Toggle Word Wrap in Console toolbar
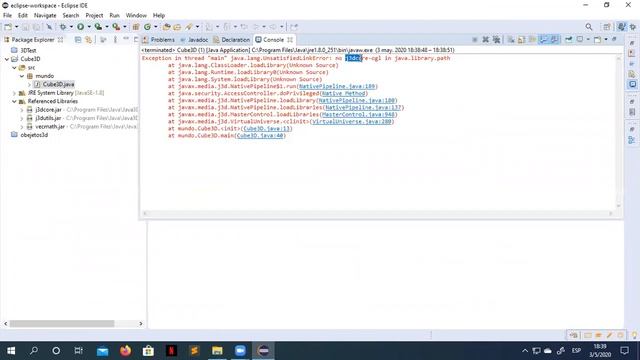 [532, 40]
